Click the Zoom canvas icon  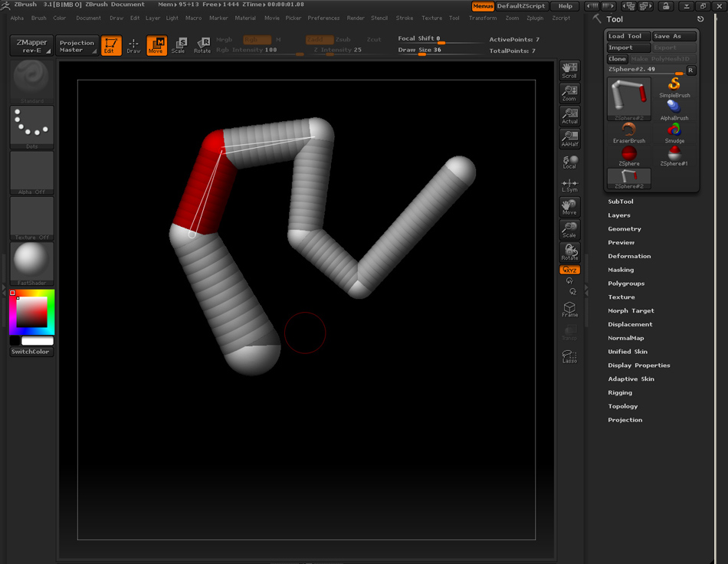(x=569, y=93)
